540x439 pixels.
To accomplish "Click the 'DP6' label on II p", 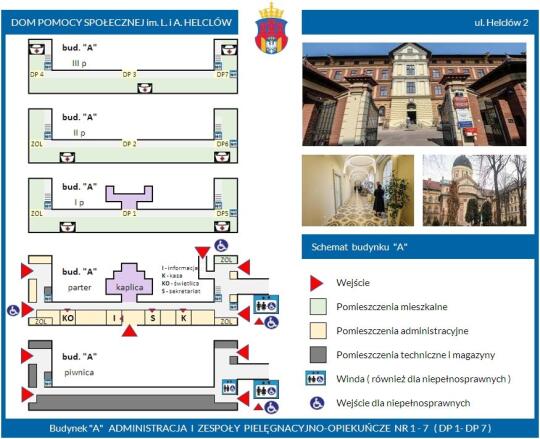I will [x=222, y=144].
